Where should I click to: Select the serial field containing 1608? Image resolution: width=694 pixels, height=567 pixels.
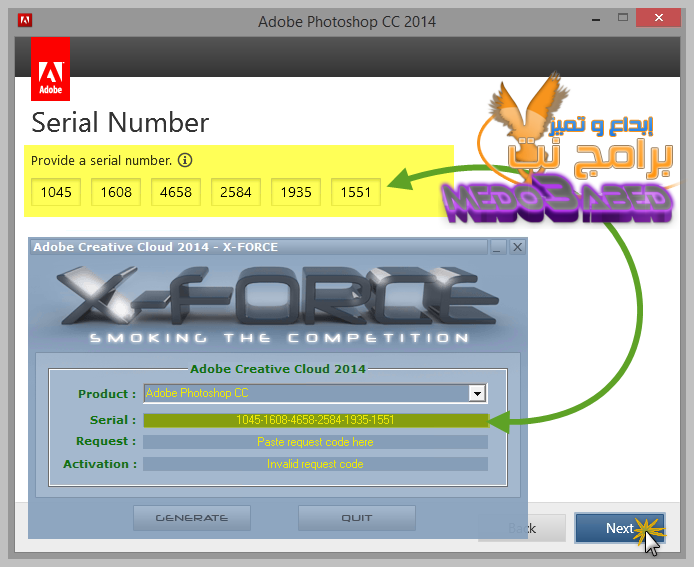(x=116, y=192)
